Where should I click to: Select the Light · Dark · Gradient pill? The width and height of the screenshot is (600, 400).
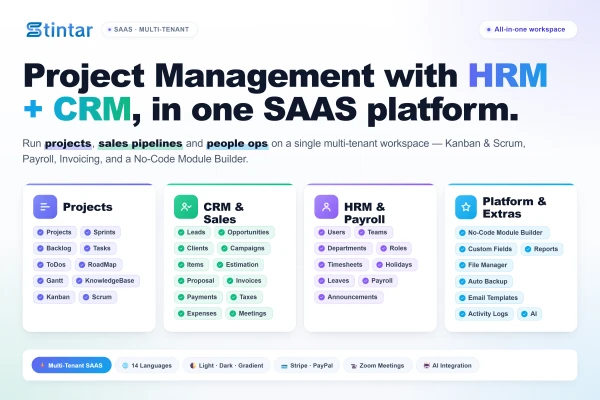pos(227,365)
